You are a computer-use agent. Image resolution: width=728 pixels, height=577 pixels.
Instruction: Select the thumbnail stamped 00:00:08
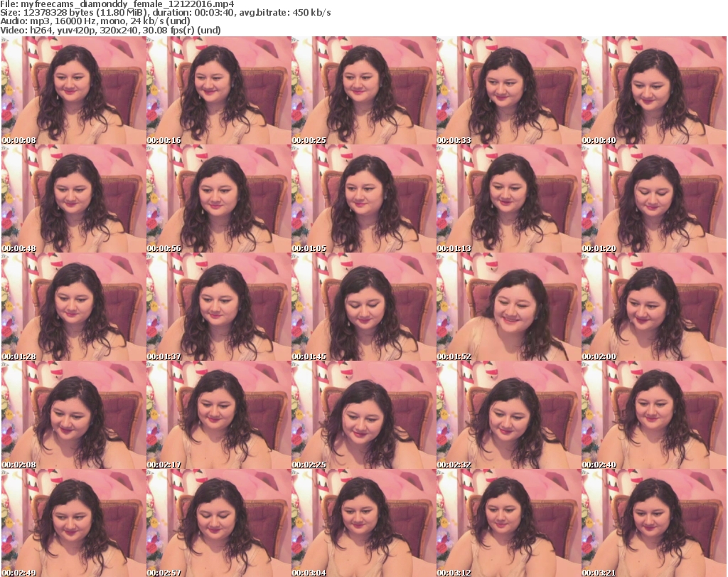pyautogui.click(x=73, y=90)
